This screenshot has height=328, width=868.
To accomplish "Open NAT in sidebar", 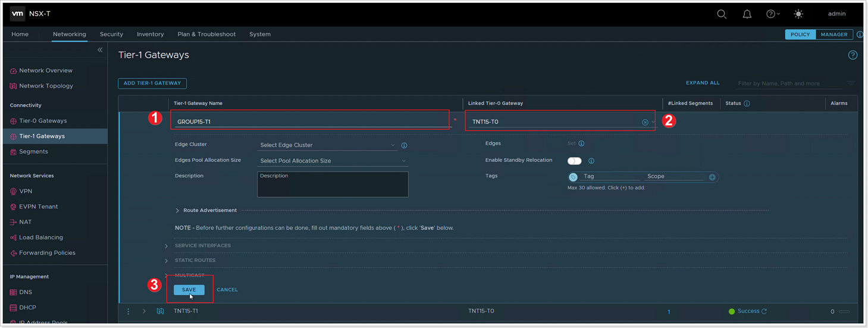I will pos(25,222).
